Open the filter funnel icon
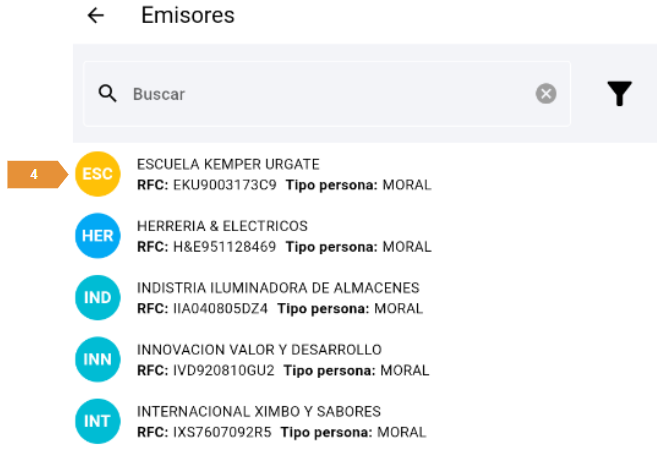 pyautogui.click(x=620, y=94)
